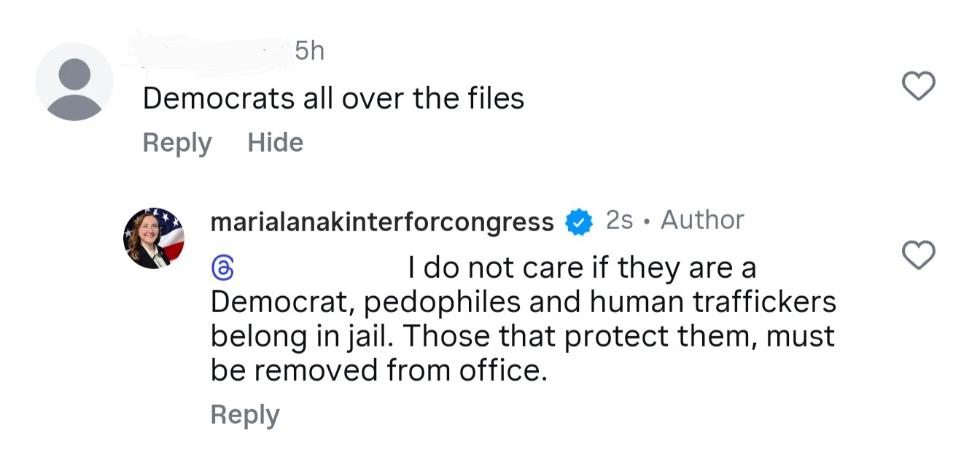
Task: Open the marialanakinterforcongress username link
Action: coord(382,221)
